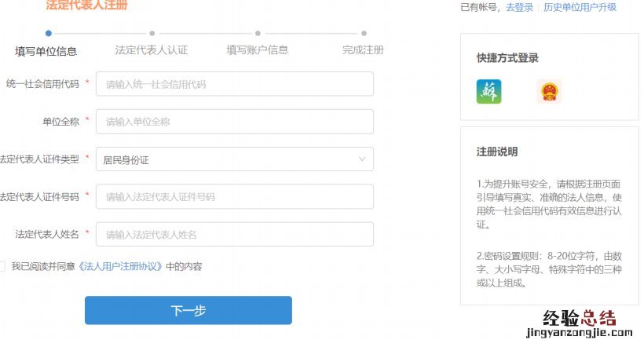Open the 《法人用户注册协议》 link

pyautogui.click(x=121, y=266)
